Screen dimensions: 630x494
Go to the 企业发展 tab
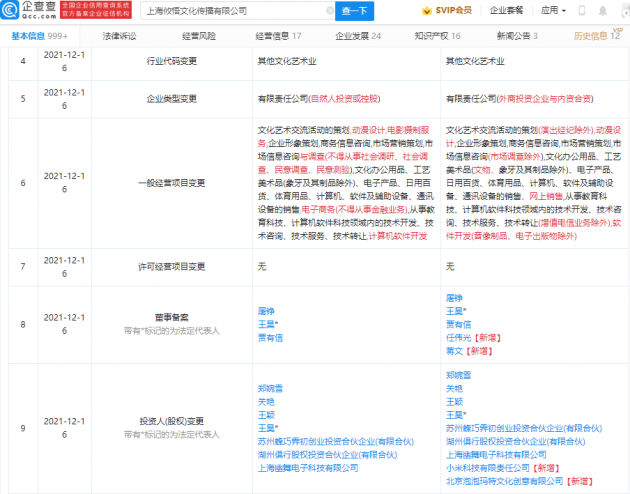tap(358, 35)
